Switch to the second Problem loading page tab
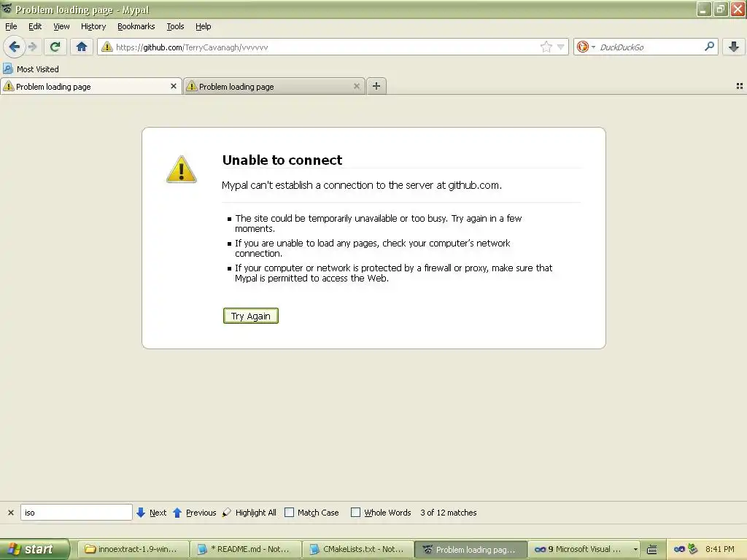This screenshot has width=747, height=560. 274,86
